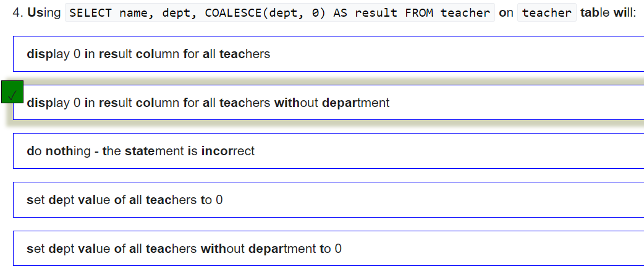The image size is (644, 269).
Task: Click the word "display" in the first answer
Action: pyautogui.click(x=48, y=54)
